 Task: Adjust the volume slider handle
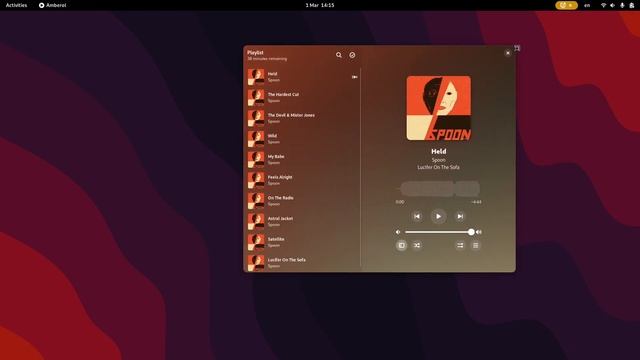click(471, 232)
